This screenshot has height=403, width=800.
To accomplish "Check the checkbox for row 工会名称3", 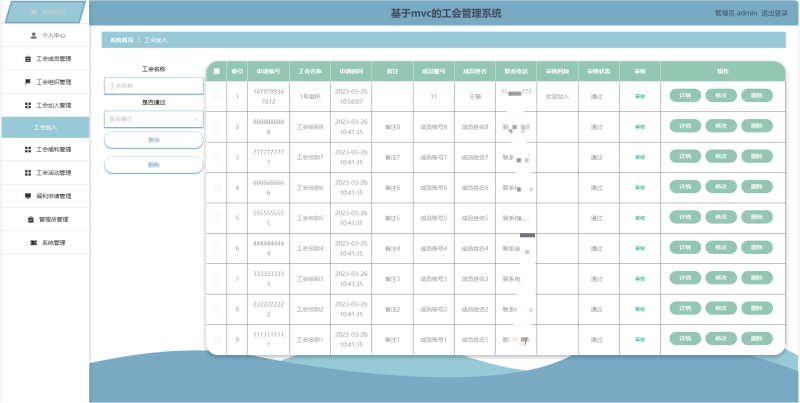I will (217, 279).
